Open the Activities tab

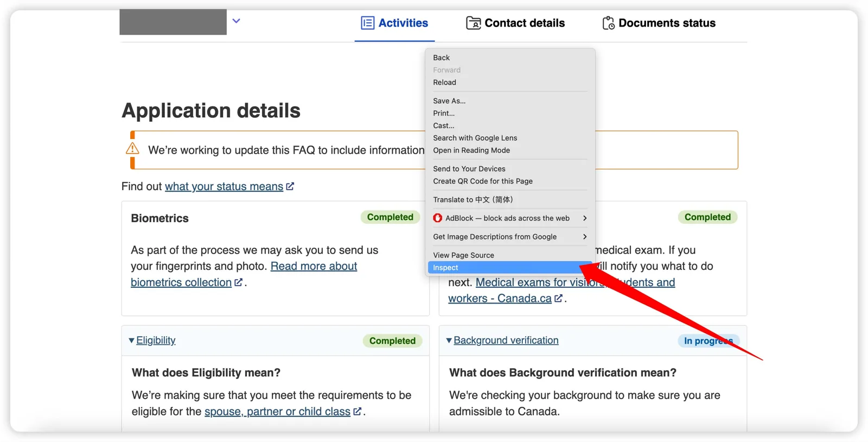click(x=394, y=23)
